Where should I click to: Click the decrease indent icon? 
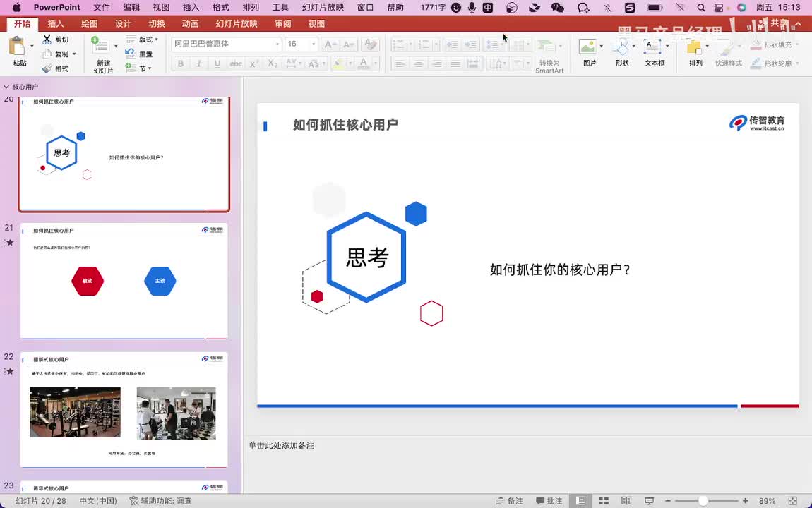pos(452,44)
